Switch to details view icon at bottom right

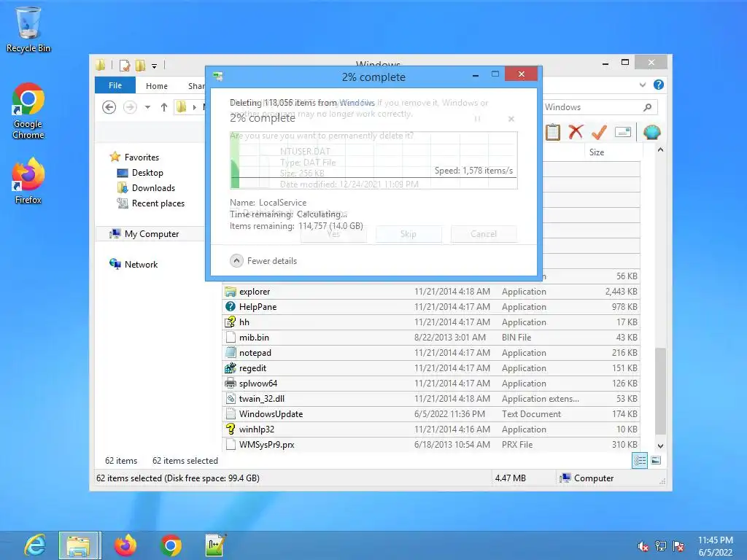point(639,461)
